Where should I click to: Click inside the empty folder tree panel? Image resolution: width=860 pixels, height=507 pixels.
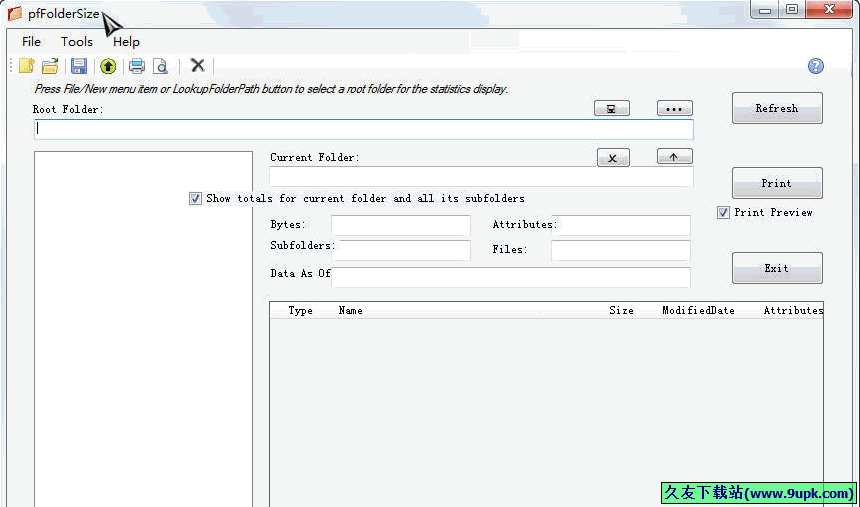pyautogui.click(x=143, y=329)
